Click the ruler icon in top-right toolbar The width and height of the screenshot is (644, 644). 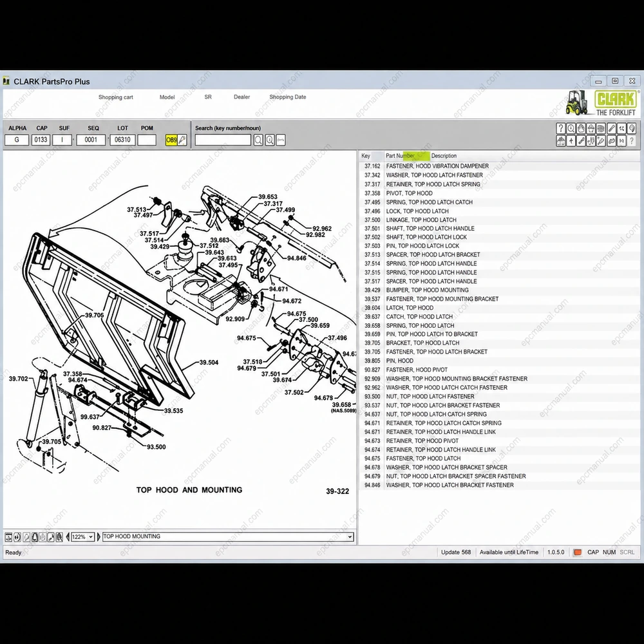click(x=612, y=128)
